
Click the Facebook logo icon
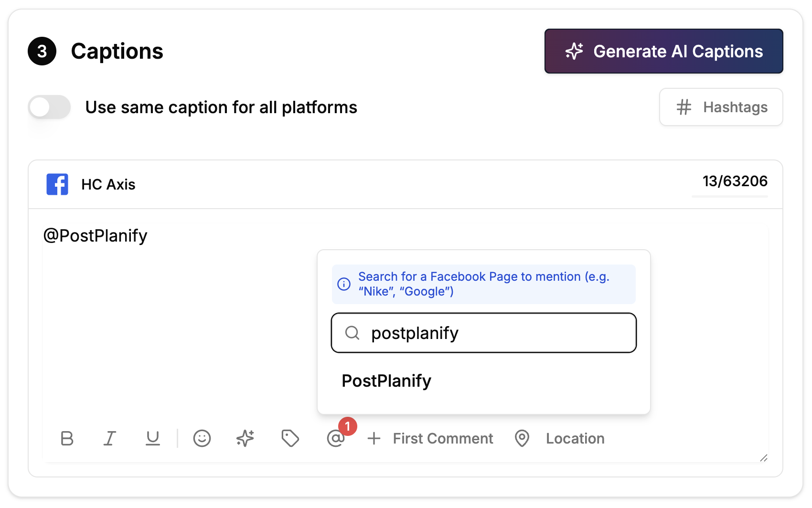click(57, 184)
